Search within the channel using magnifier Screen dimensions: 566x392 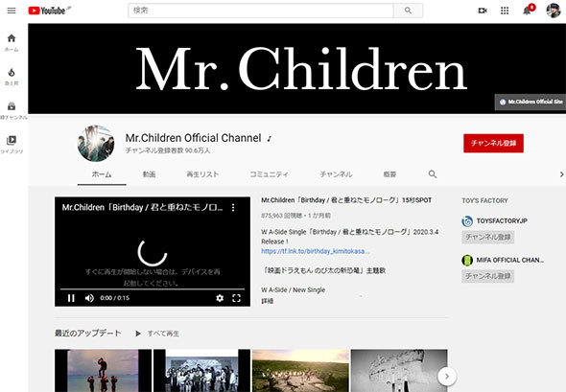tap(433, 174)
